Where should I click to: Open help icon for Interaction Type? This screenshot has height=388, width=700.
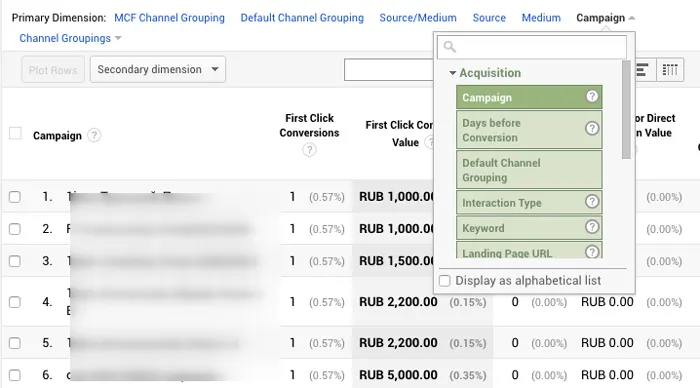592,202
